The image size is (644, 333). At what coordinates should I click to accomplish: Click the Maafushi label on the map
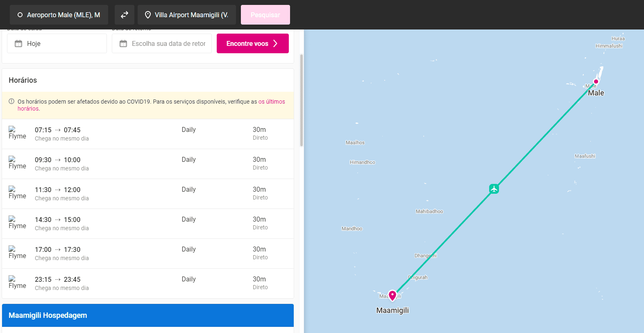pos(585,156)
